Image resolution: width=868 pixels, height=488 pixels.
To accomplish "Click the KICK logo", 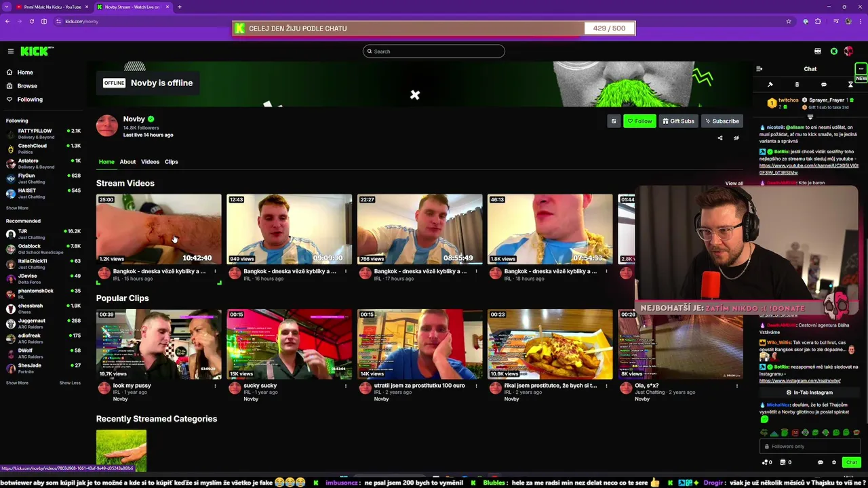I will coord(36,51).
